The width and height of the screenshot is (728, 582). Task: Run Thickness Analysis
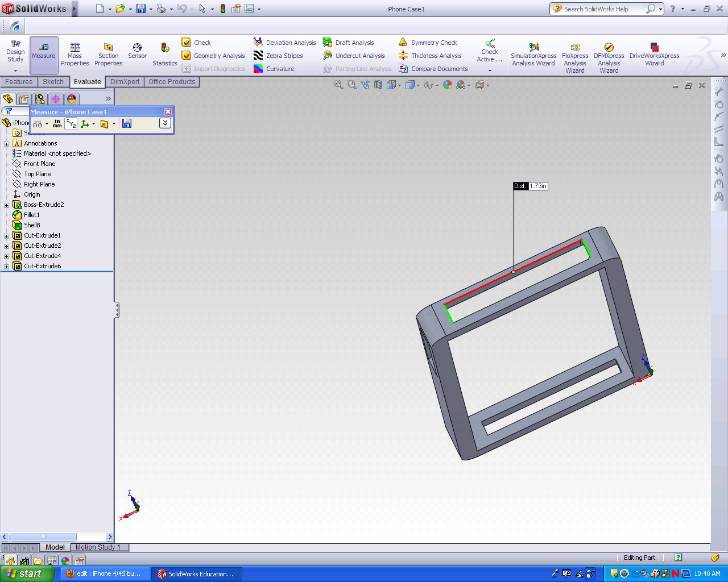point(430,56)
